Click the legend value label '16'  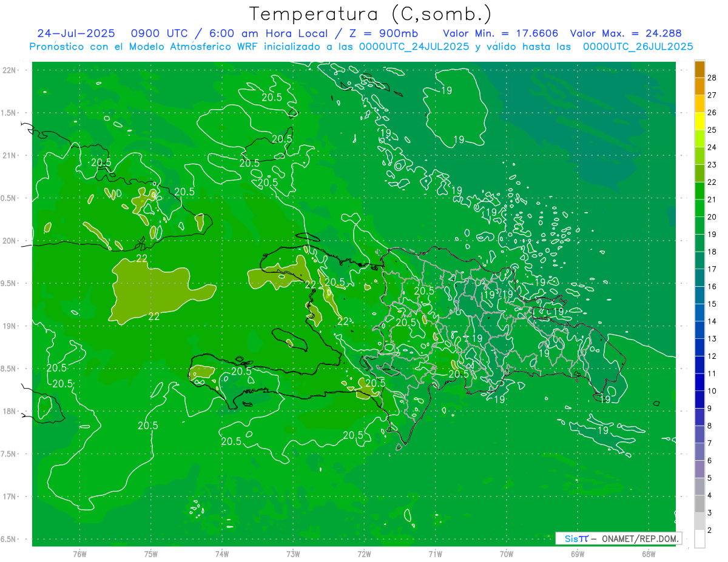tap(712, 286)
